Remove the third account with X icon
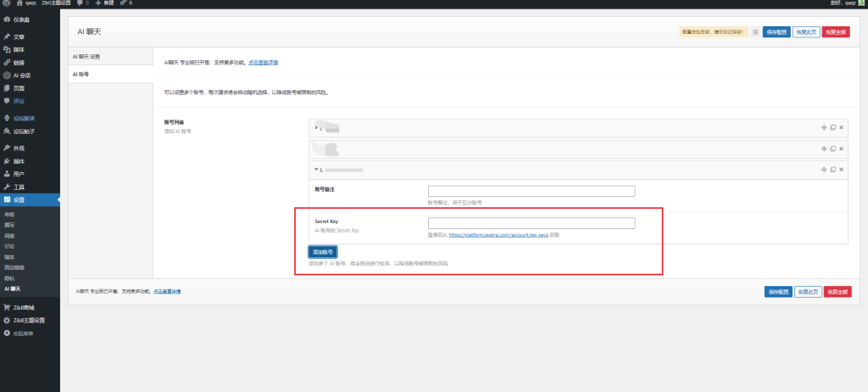868x392 pixels. pos(841,170)
